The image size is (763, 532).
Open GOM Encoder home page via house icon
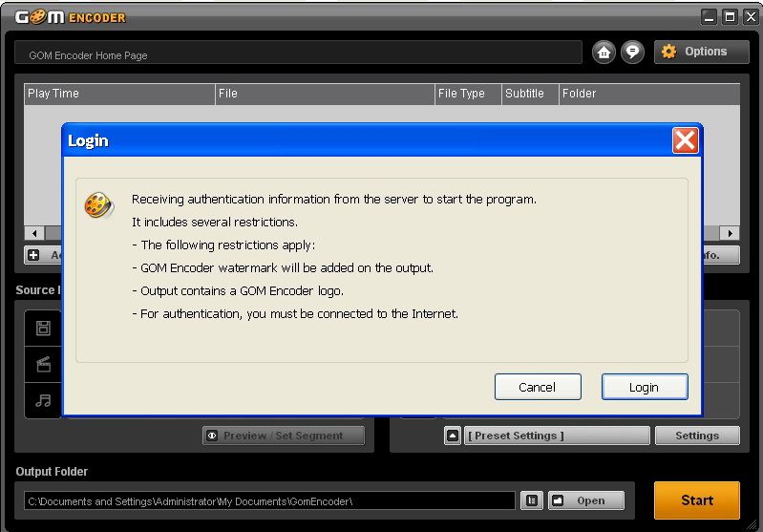click(604, 53)
